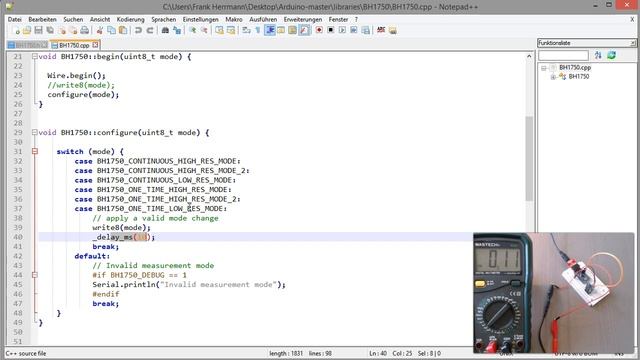Switch to the BH1750.cpp tab

[x=74, y=45]
